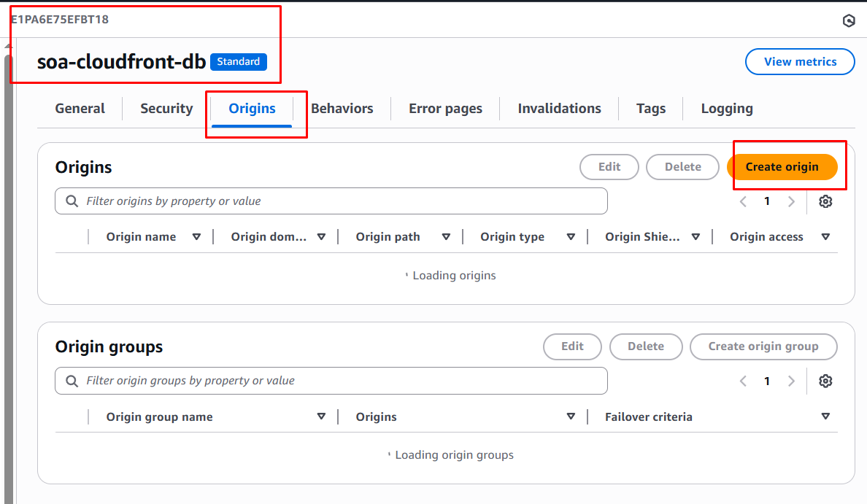Go to previous page in Origins table

[x=743, y=201]
